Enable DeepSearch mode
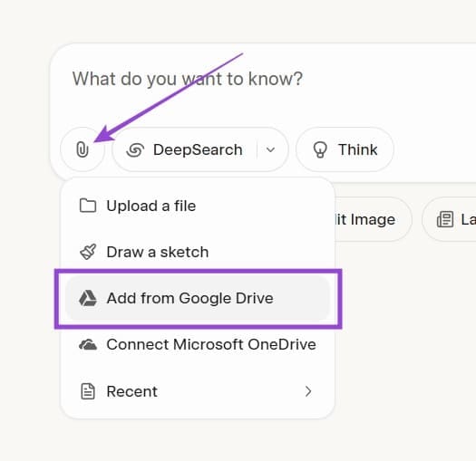476x461 pixels. (184, 149)
